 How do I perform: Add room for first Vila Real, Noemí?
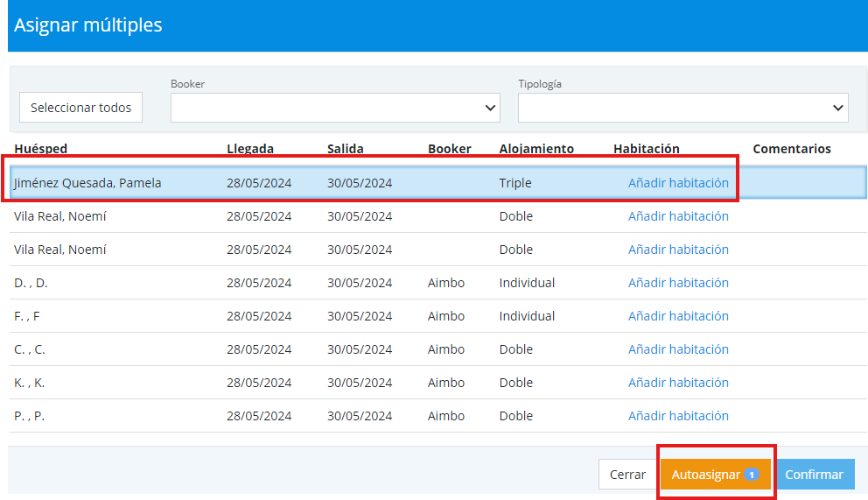pyautogui.click(x=678, y=216)
